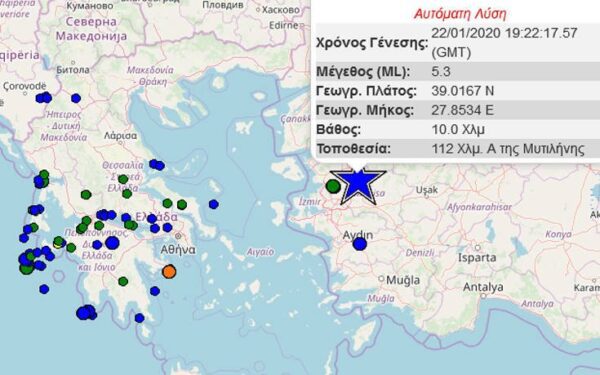Click the green marker in southern Peloponnese

(x=123, y=281)
